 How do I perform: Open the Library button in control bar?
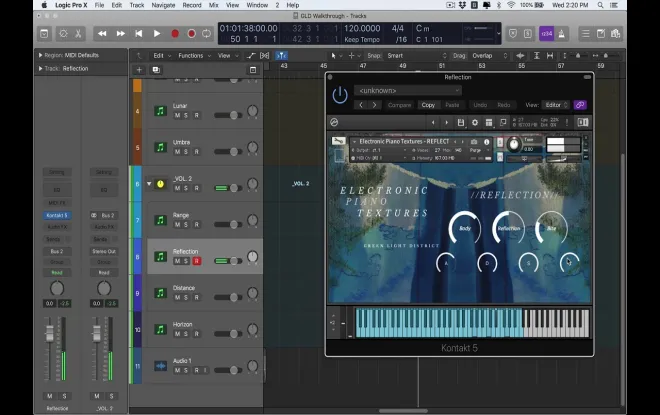44,34
